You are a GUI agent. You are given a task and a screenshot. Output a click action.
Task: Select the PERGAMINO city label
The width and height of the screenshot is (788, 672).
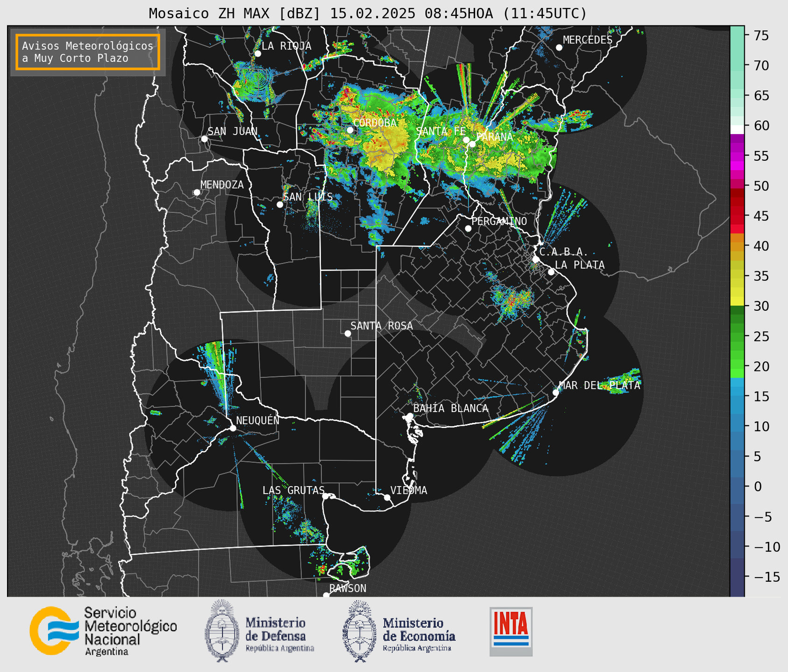[x=499, y=221]
